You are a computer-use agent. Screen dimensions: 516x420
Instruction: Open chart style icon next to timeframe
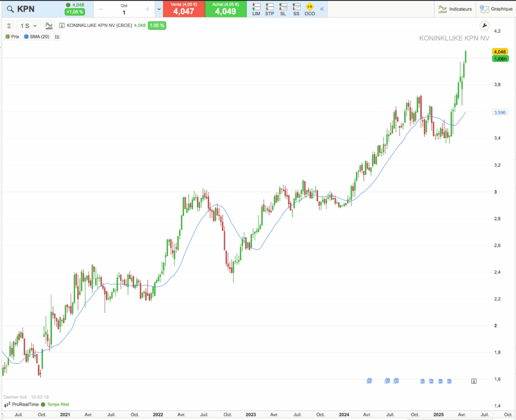tap(49, 26)
